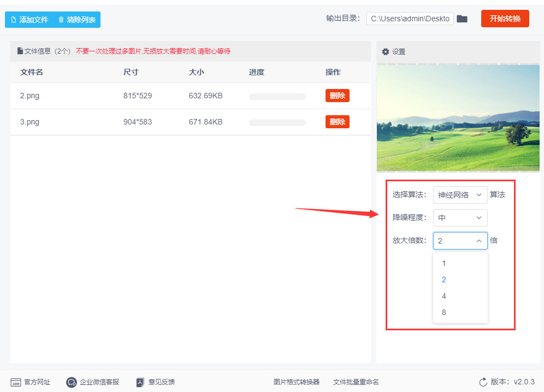This screenshot has width=544, height=392.
Task: Click the 进度 column header
Action: [257, 72]
